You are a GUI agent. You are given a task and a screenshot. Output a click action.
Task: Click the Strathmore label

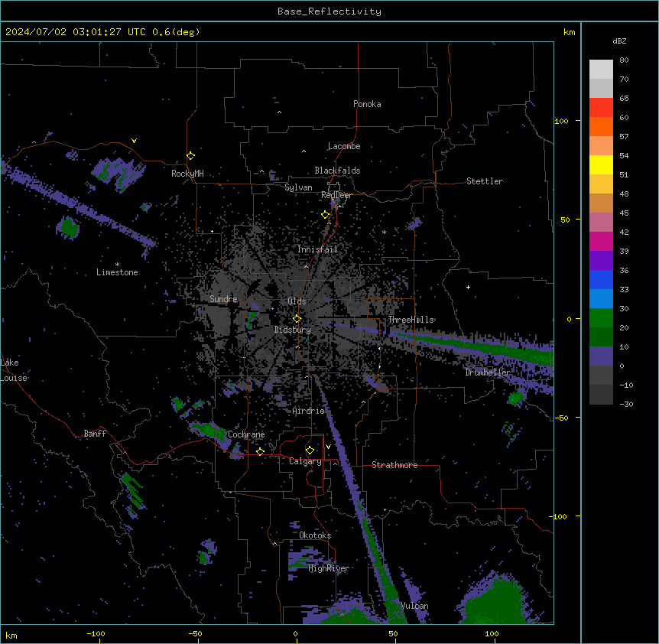click(394, 465)
